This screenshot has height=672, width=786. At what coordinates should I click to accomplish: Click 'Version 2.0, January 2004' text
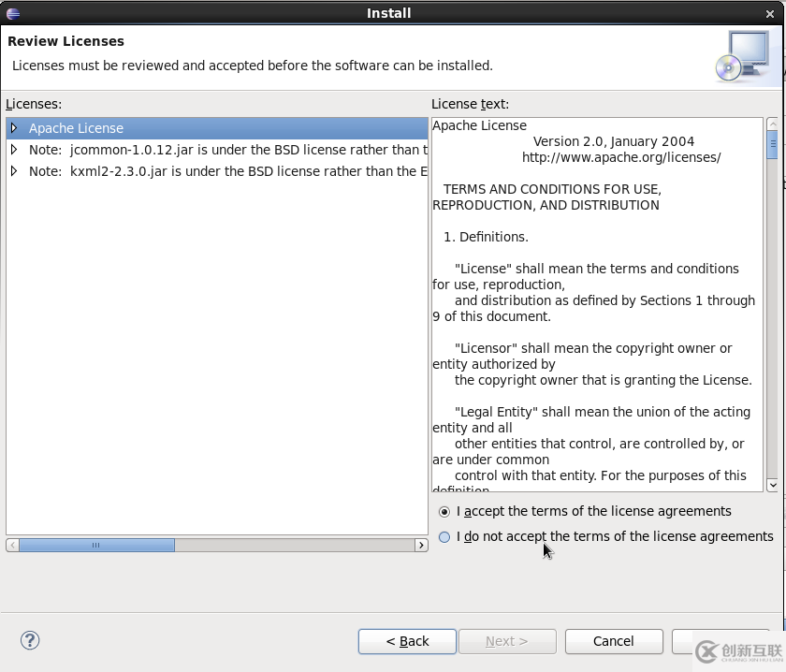614,141
